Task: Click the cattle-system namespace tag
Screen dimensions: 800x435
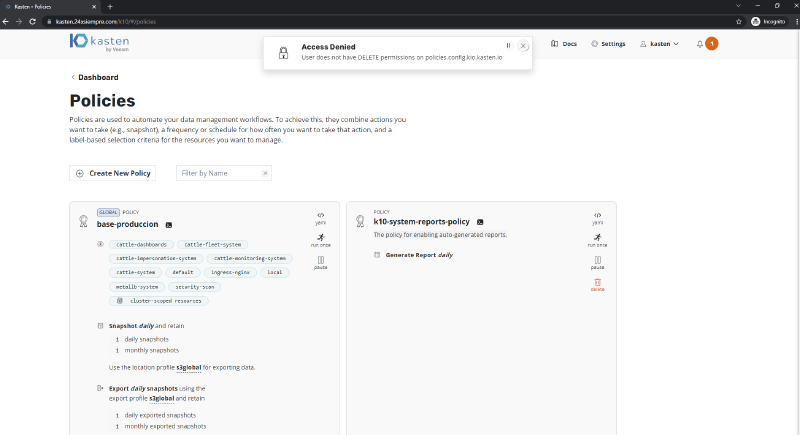Action: tap(135, 272)
